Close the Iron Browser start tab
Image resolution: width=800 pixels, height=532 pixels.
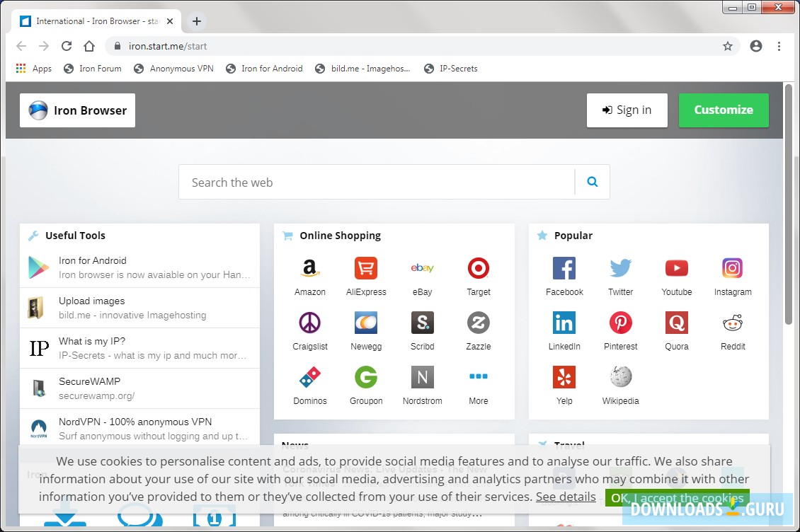pos(170,21)
